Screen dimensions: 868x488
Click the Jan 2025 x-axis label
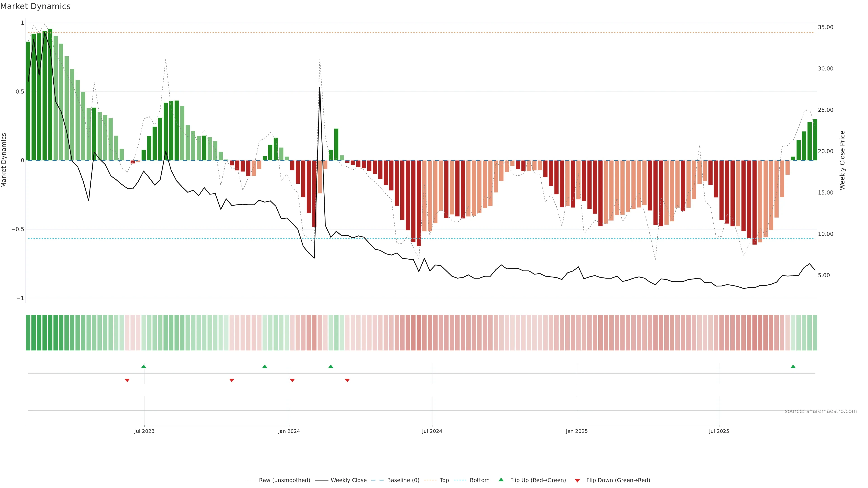pyautogui.click(x=577, y=431)
